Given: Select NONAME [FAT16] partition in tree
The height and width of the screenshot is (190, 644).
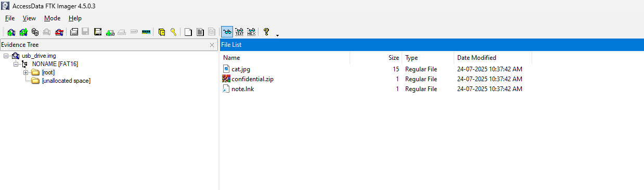Looking at the screenshot, I should [55, 64].
